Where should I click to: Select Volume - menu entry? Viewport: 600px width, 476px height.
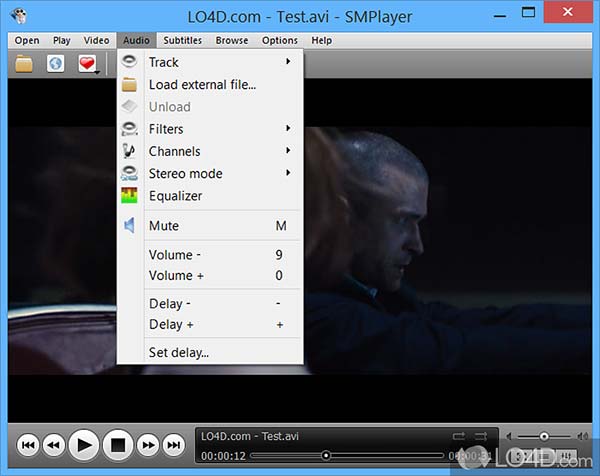pos(210,255)
